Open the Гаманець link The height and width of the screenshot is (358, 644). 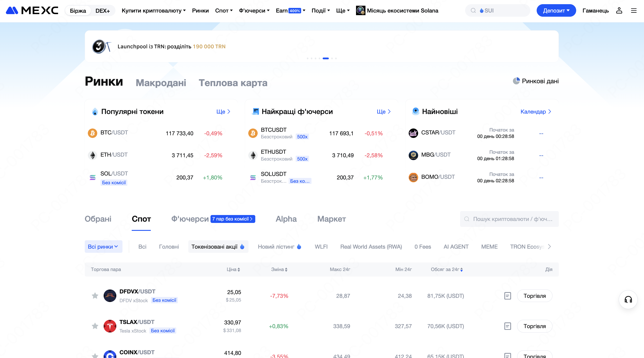[595, 11]
